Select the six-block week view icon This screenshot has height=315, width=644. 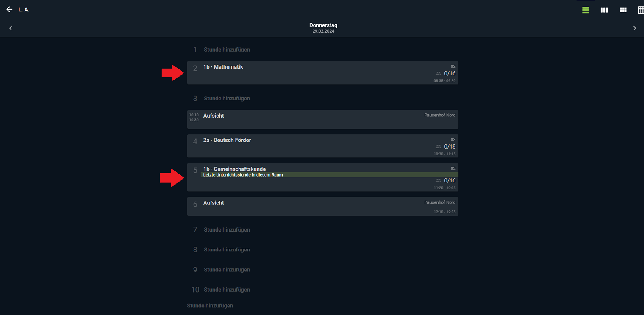(x=623, y=10)
